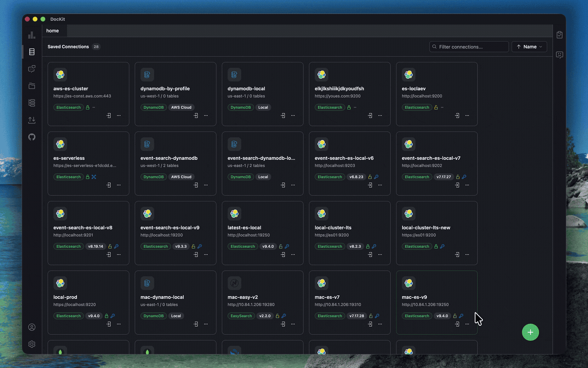Click the Saved Connections count badge 28
Image resolution: width=588 pixels, height=368 pixels.
tap(96, 47)
